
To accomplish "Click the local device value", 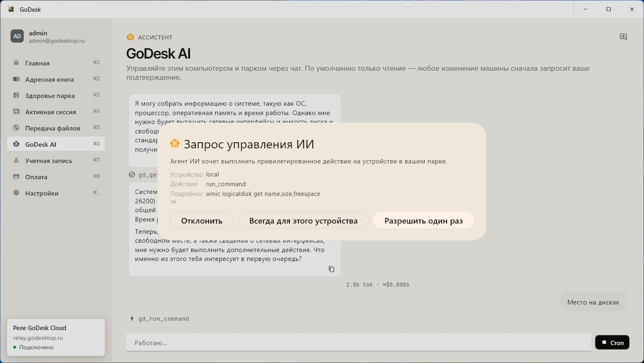I will tap(212, 174).
